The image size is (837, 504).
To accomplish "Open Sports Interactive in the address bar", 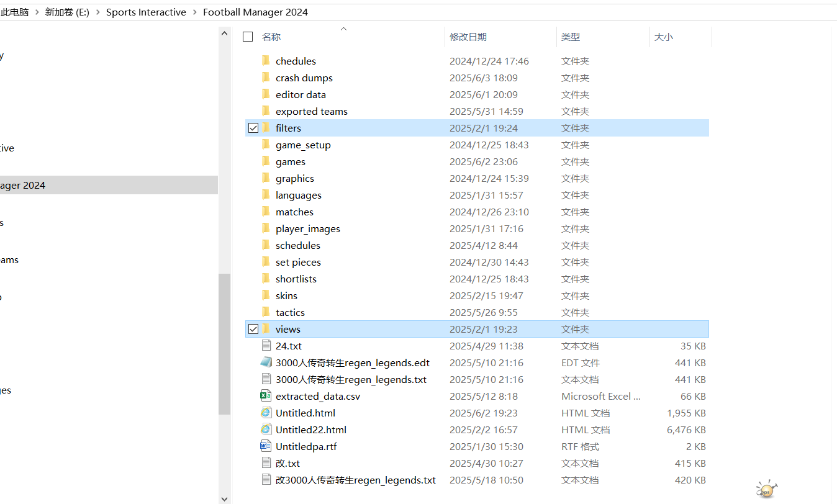I will (146, 12).
